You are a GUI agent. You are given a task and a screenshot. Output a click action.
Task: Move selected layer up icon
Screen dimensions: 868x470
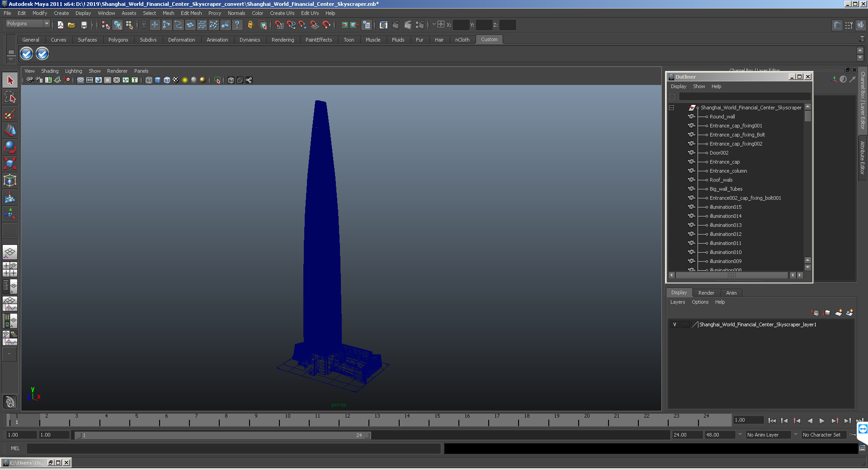pos(816,313)
